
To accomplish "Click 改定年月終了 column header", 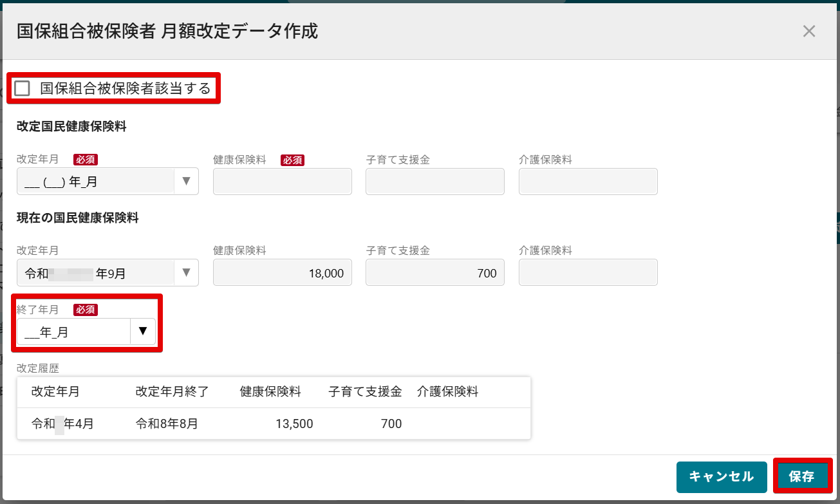I will (x=172, y=391).
